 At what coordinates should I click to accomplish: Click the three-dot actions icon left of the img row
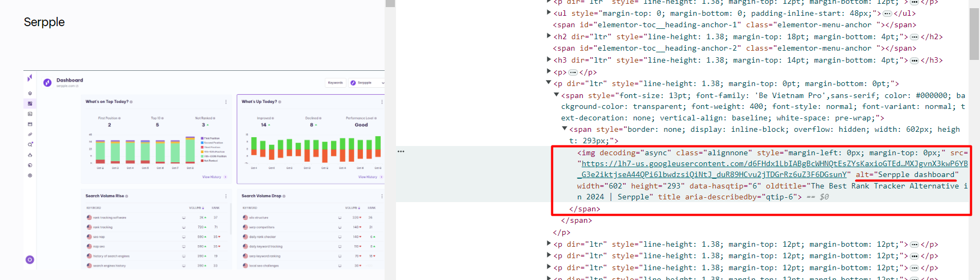click(x=401, y=151)
